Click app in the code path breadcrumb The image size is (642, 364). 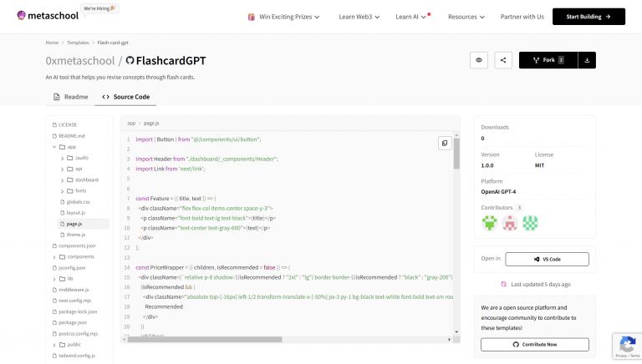pos(131,123)
